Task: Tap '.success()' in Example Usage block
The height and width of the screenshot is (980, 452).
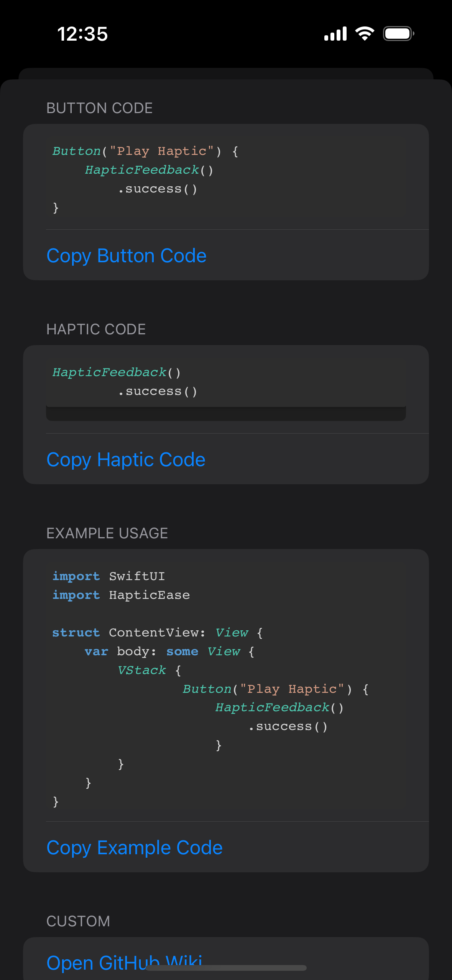Action: (x=288, y=727)
